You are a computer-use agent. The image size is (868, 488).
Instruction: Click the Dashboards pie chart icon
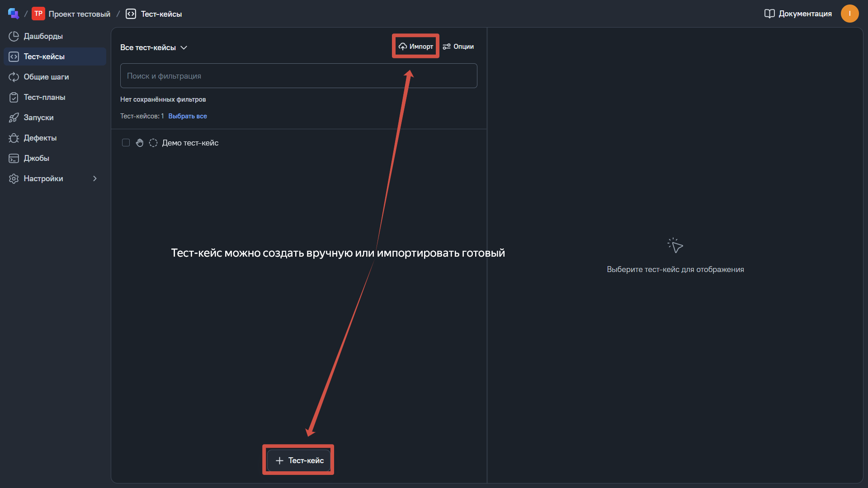[x=14, y=36]
